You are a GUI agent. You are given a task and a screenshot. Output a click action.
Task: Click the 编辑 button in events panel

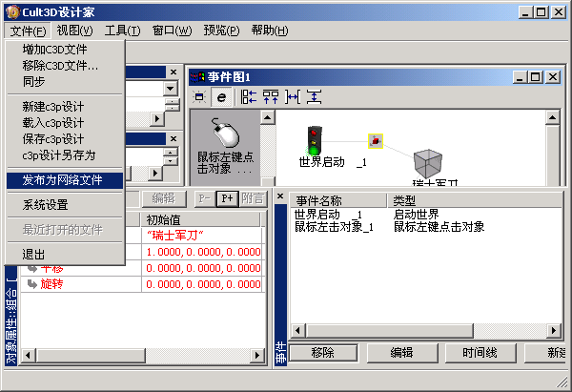(401, 353)
